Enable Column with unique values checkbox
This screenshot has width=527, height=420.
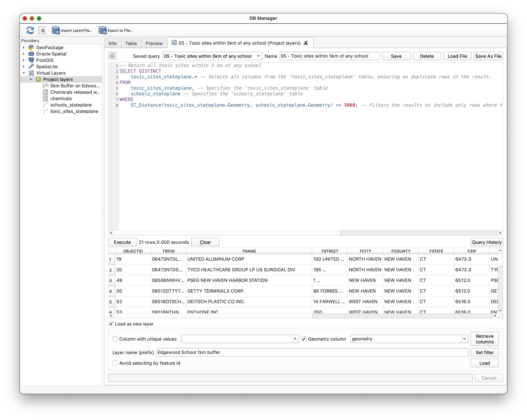(115, 339)
